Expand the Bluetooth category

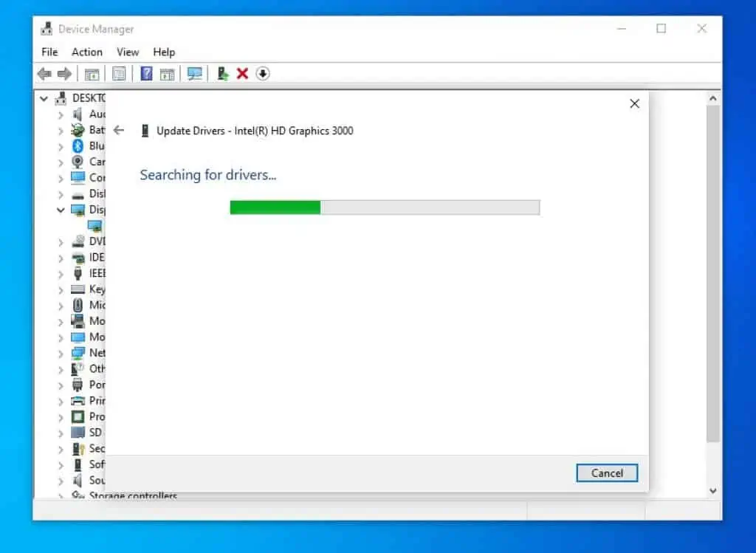click(61, 147)
